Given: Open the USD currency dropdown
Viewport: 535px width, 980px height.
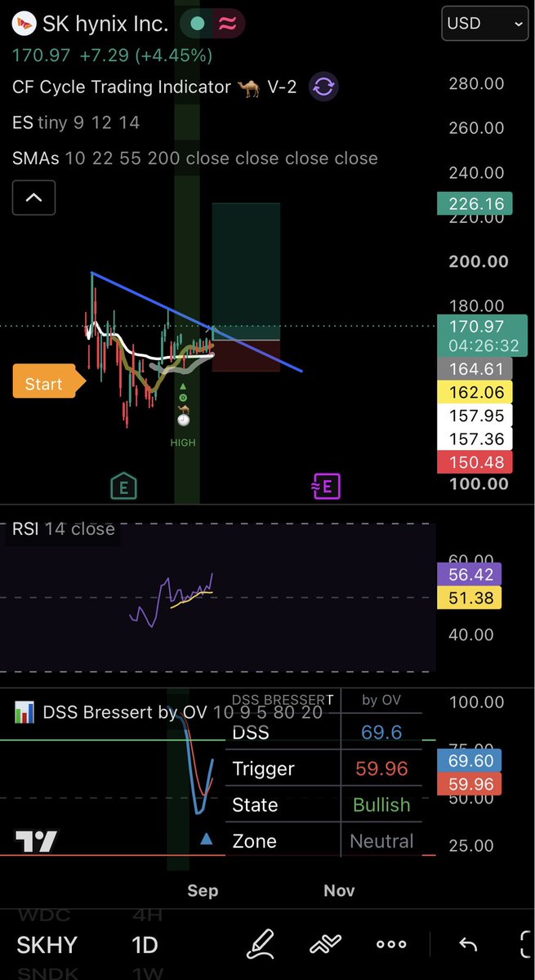Looking at the screenshot, I should pos(484,24).
